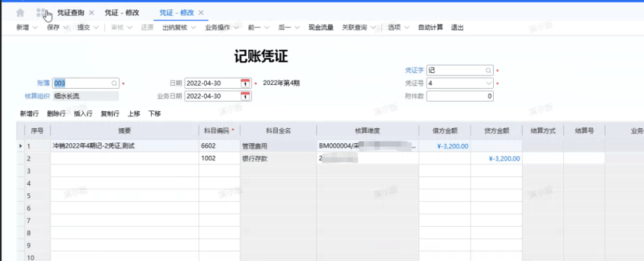The width and height of the screenshot is (644, 261).
Task: Open the calendar icon for 日期
Action: pos(246,83)
